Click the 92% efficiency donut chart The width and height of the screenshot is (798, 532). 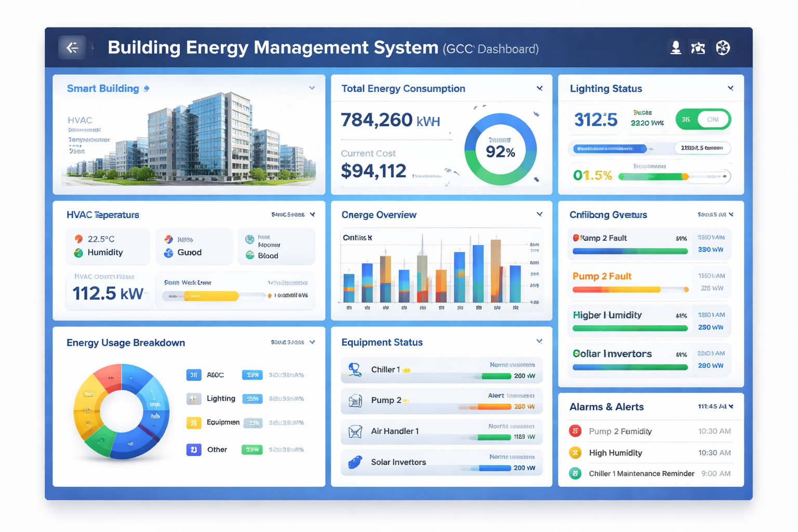pyautogui.click(x=500, y=151)
